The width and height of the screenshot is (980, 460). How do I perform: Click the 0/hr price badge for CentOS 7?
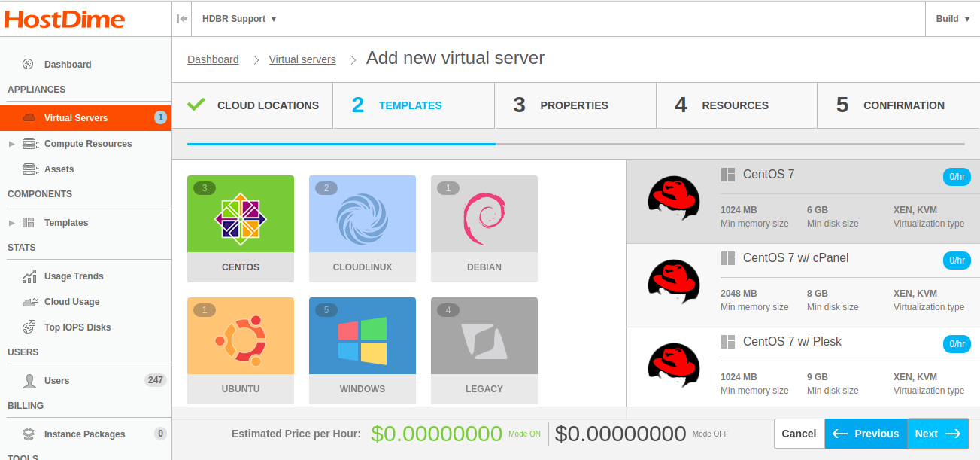click(957, 177)
